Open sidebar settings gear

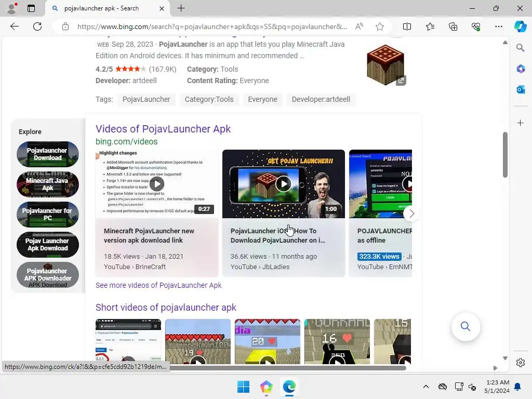[x=520, y=363]
